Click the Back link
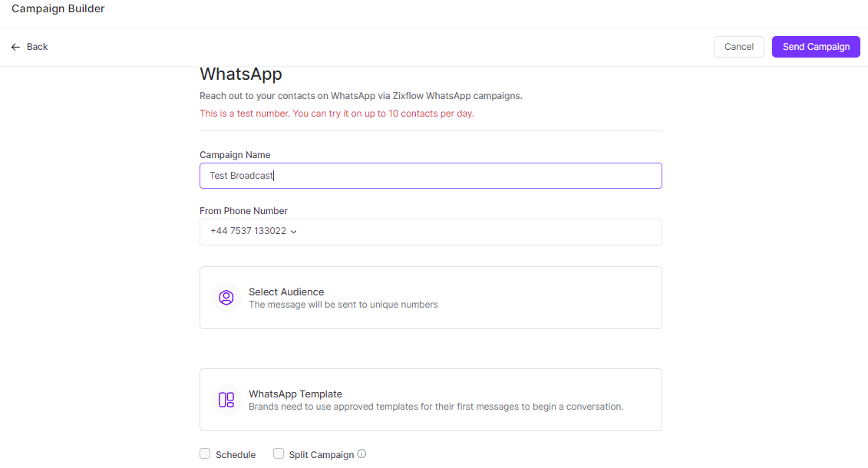Image resolution: width=868 pixels, height=468 pixels. 37,46
